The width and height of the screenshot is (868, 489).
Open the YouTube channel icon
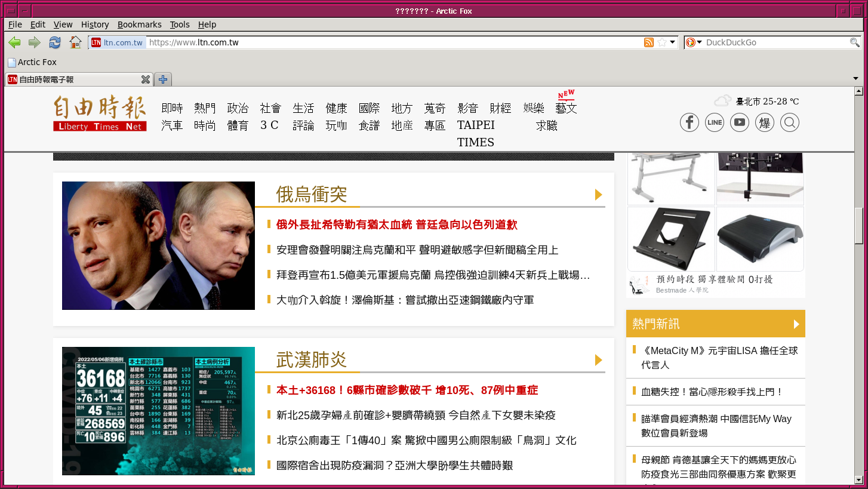click(739, 122)
